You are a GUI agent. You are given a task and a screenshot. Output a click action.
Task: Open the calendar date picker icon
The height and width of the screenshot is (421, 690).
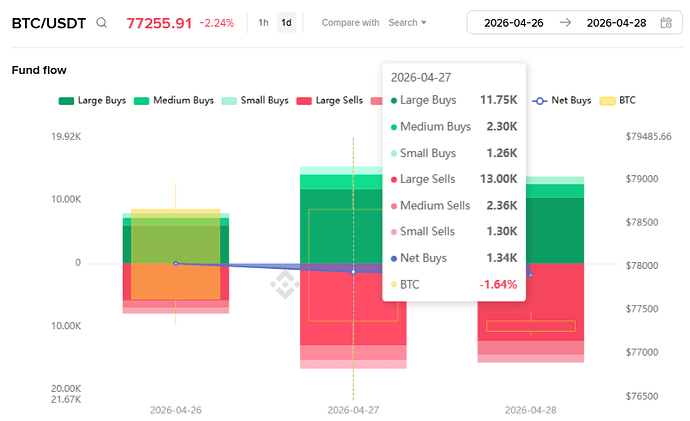pos(666,22)
